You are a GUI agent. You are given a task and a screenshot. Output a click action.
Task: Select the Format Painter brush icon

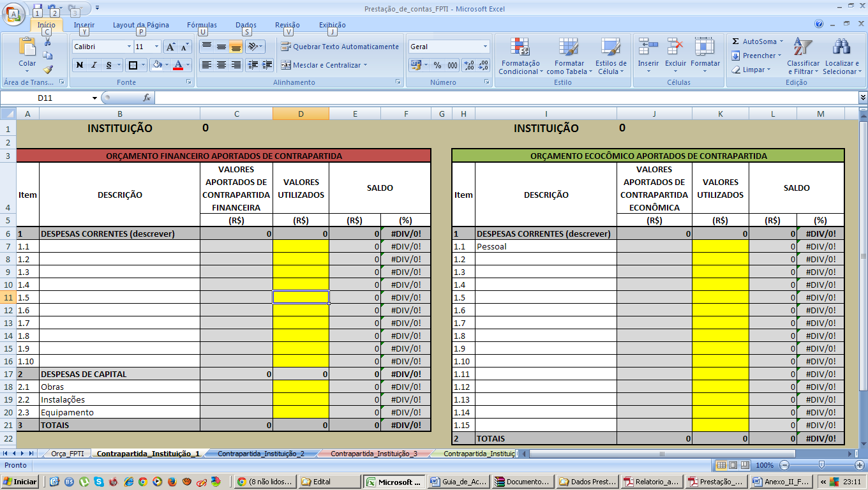(47, 69)
